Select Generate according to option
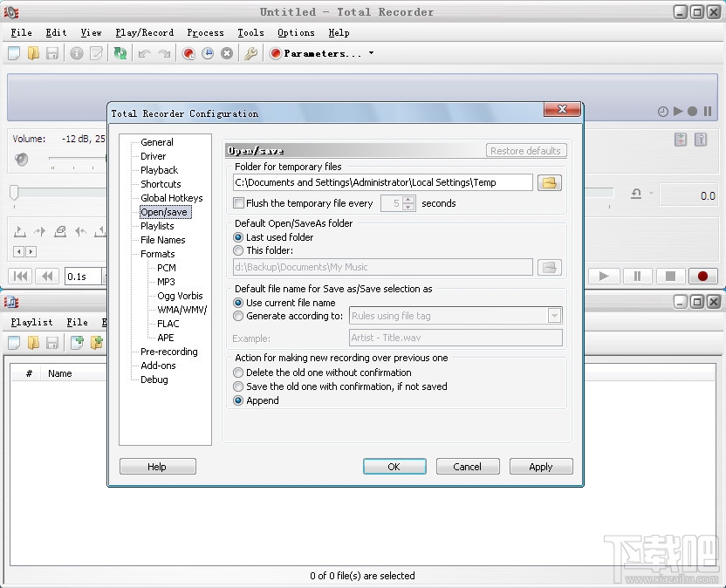Image resolution: width=726 pixels, height=588 pixels. point(238,316)
